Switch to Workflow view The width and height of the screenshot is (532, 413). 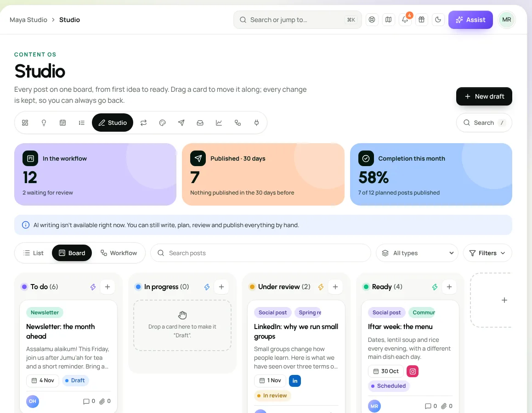pos(119,253)
